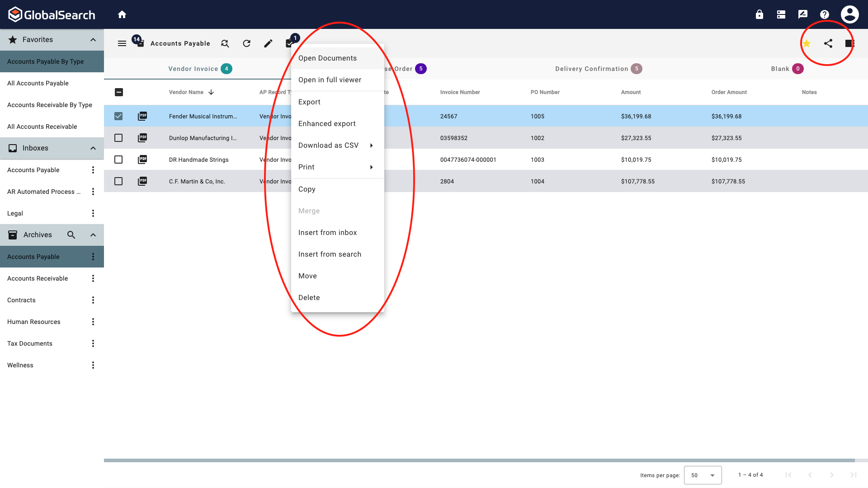The image size is (868, 488).
Task: Click the lock icon in top navigation
Action: 759,14
